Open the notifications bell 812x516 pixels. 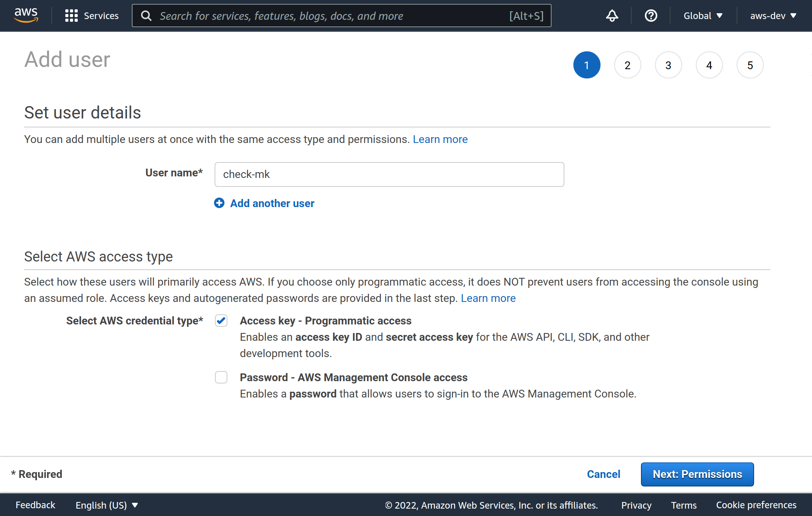click(x=612, y=16)
